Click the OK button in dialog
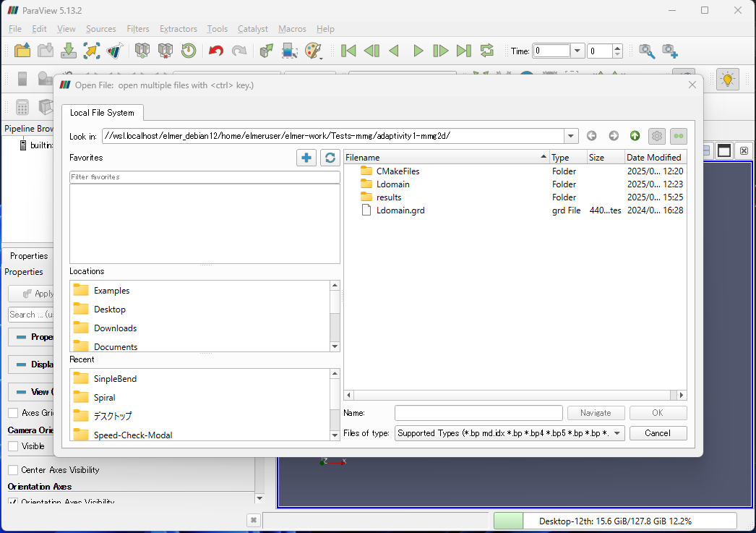Screen dimensions: 756x533 click(x=658, y=413)
